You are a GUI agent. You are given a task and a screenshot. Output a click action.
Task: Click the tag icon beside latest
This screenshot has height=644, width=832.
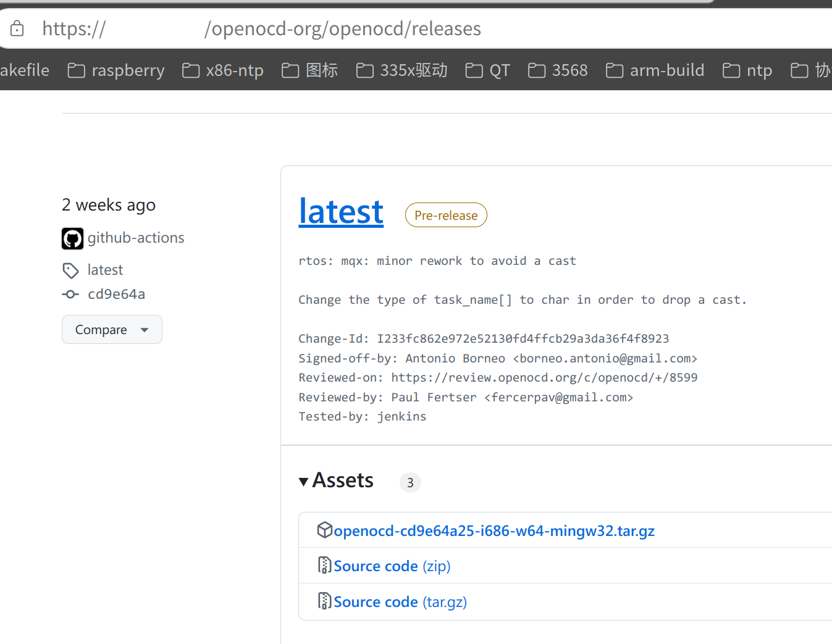[x=70, y=270]
